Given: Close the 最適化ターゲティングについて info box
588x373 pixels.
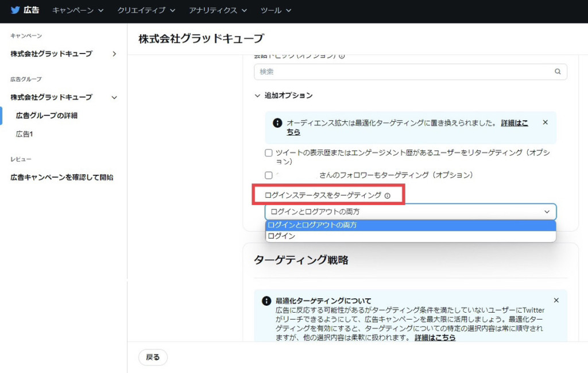Looking at the screenshot, I should (x=556, y=300).
